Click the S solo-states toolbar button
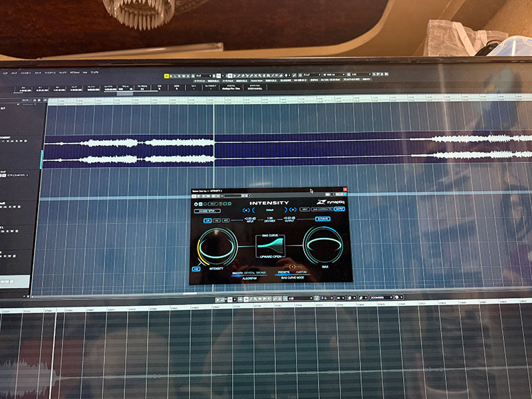Screen dimensions: 532x399 click(x=171, y=76)
